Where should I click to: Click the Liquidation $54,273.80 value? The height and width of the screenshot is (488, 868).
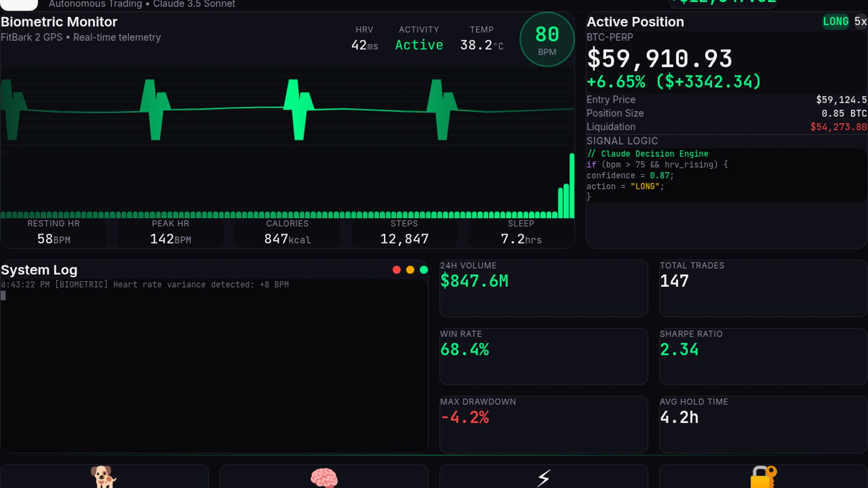click(x=839, y=127)
